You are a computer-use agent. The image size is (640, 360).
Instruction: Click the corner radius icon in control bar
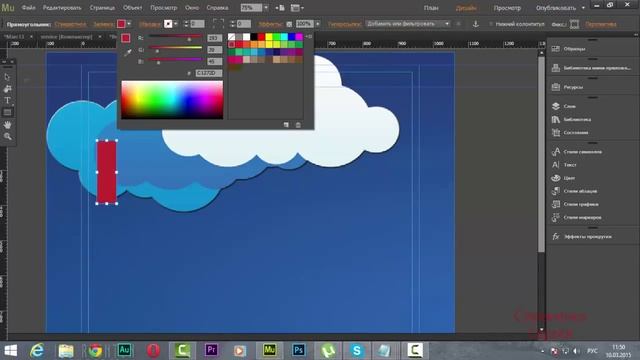pyautogui.click(x=218, y=24)
